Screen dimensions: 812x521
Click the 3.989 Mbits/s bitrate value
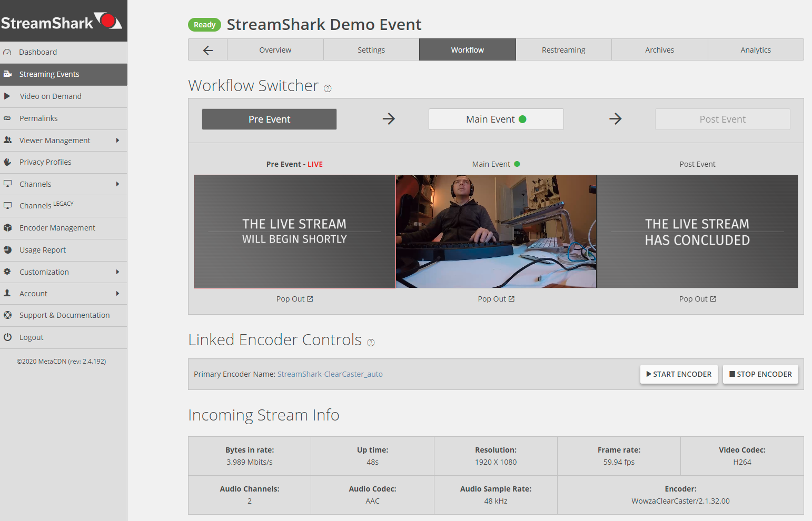(x=250, y=462)
